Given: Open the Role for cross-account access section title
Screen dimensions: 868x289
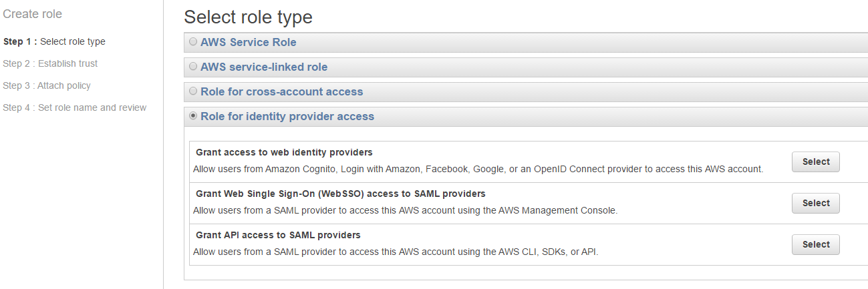Looking at the screenshot, I should point(281,92).
